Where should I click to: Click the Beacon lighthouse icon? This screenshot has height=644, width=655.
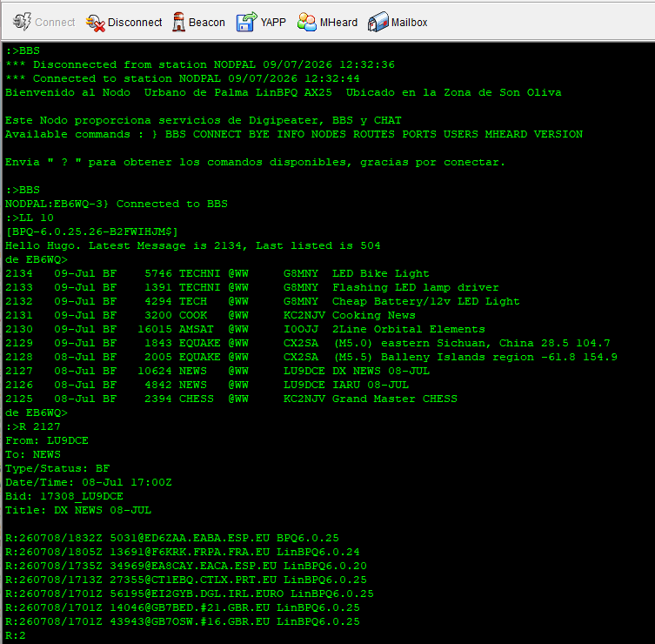click(178, 22)
